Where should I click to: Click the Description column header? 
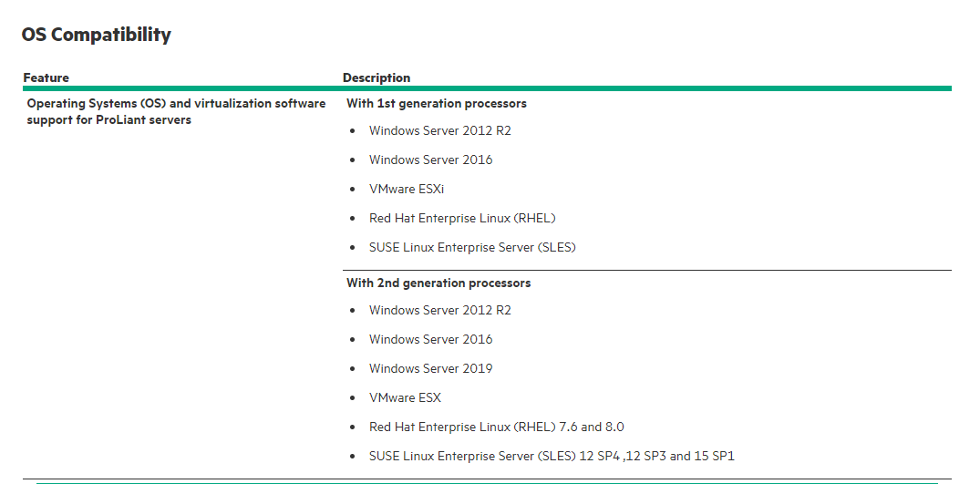[377, 77]
